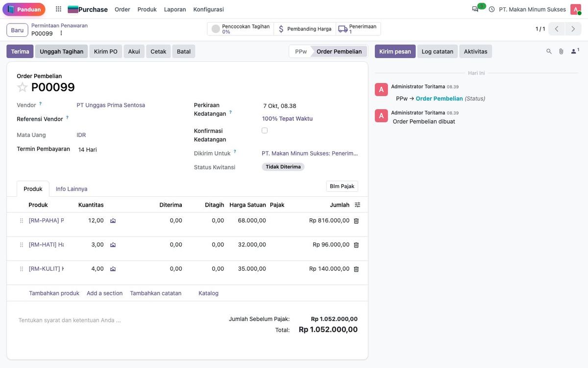Image resolution: width=588 pixels, height=368 pixels.
Task: Open the company switcher PT. Makan Minum Sukses
Action: [533, 9]
